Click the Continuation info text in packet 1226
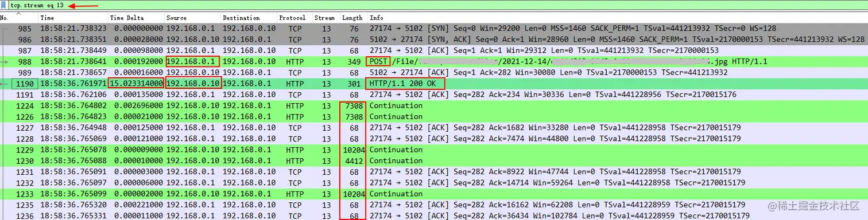Image resolution: width=868 pixels, height=220 pixels. coord(396,116)
